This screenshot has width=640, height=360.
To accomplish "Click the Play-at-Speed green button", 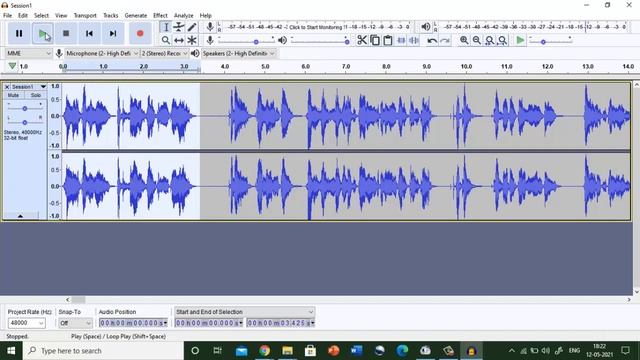I will click(520, 40).
